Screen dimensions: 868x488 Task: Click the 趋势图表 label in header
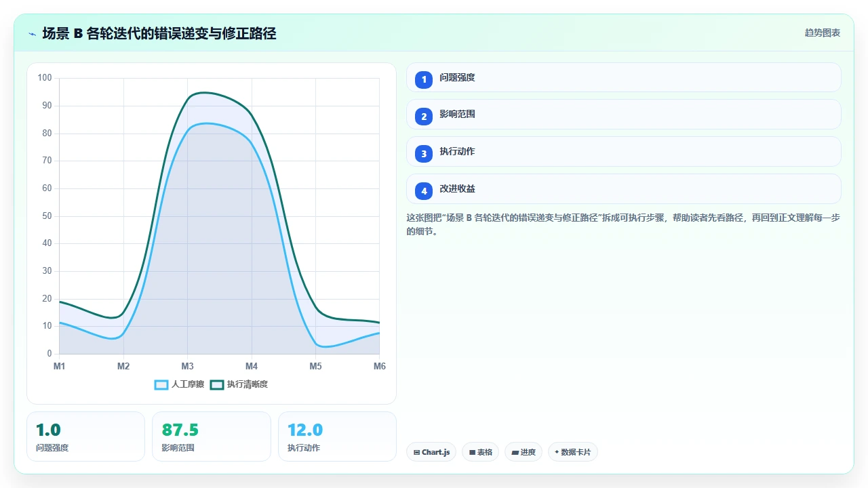coord(823,33)
